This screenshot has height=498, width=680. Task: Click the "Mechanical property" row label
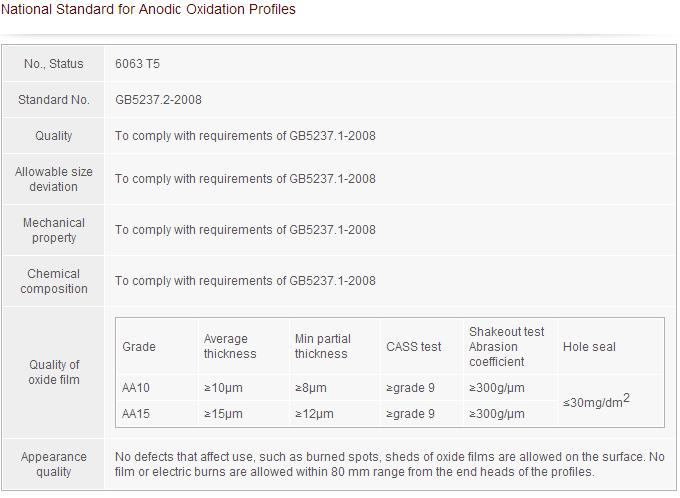tap(53, 230)
